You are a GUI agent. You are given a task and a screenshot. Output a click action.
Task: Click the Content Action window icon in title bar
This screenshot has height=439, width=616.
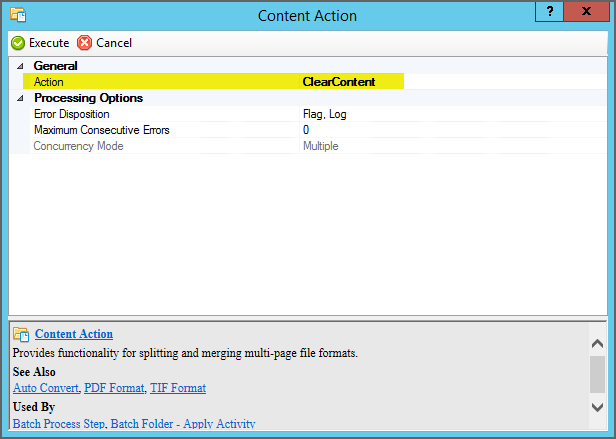pyautogui.click(x=17, y=16)
